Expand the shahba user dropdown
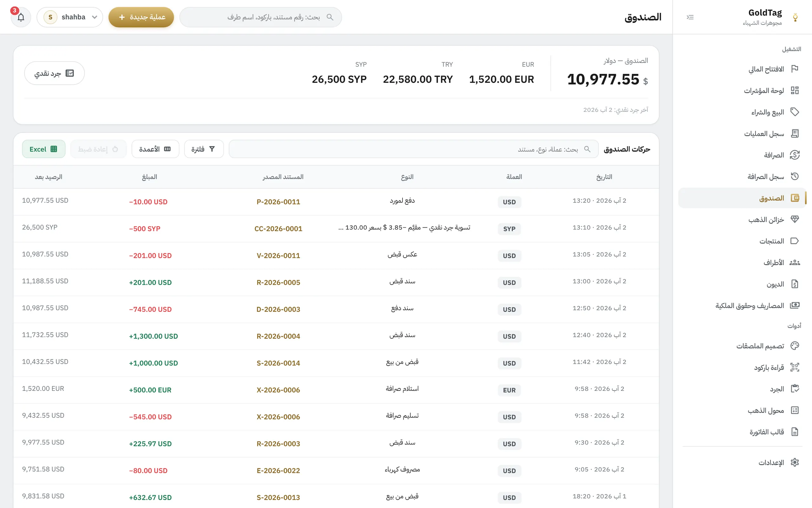 (x=70, y=17)
